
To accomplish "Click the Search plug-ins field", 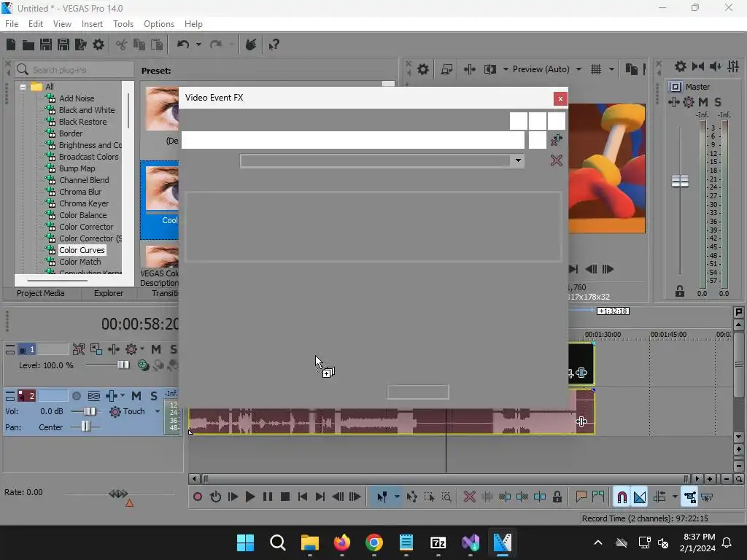I will (x=74, y=70).
